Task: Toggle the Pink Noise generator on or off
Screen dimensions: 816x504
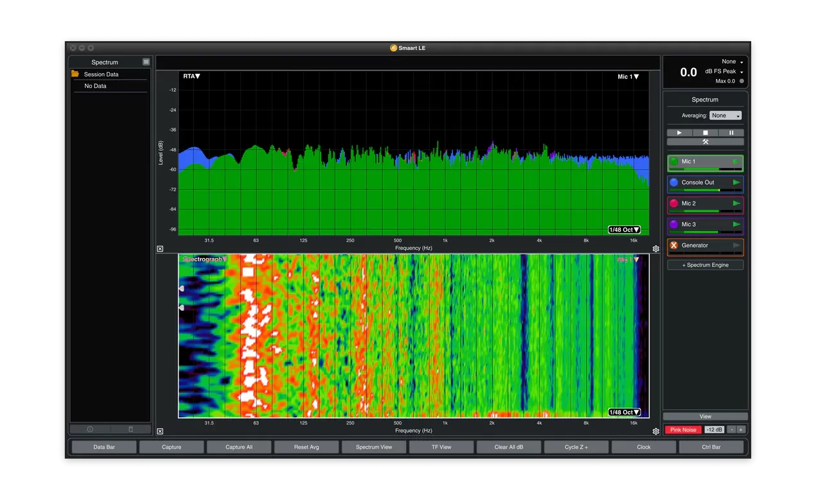Action: pos(684,430)
